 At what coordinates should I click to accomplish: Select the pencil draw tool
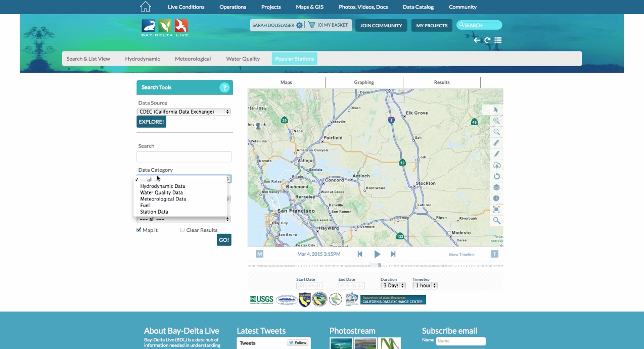pos(496,154)
